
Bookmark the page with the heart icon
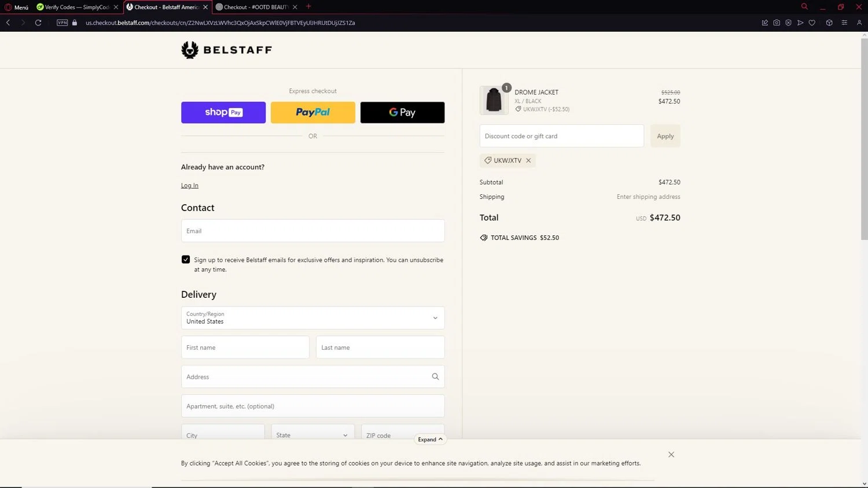pyautogui.click(x=812, y=23)
